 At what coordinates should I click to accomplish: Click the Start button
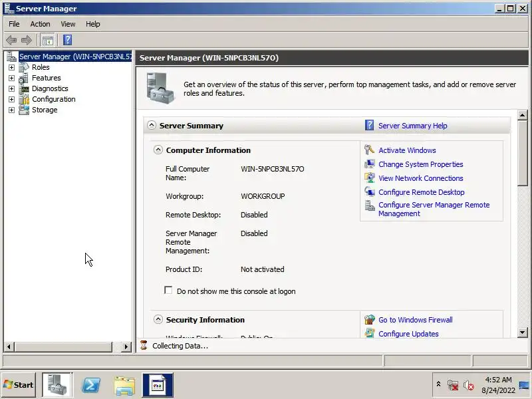(19, 385)
